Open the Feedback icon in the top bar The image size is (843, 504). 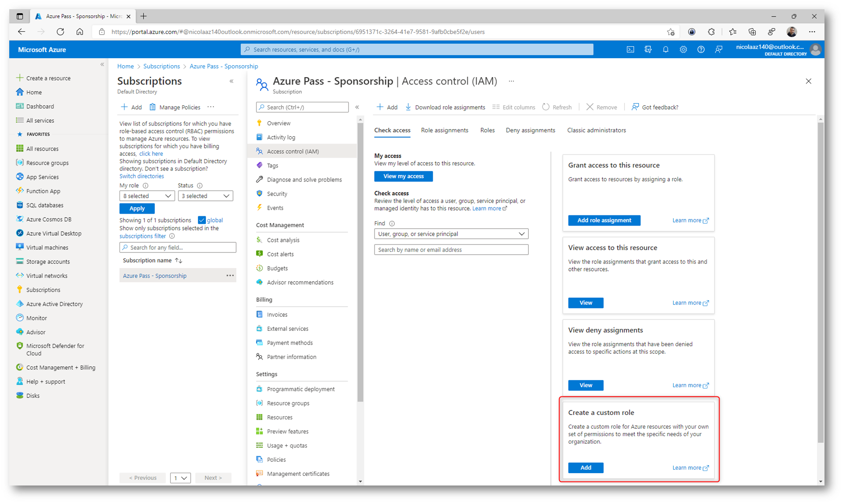pyautogui.click(x=718, y=49)
